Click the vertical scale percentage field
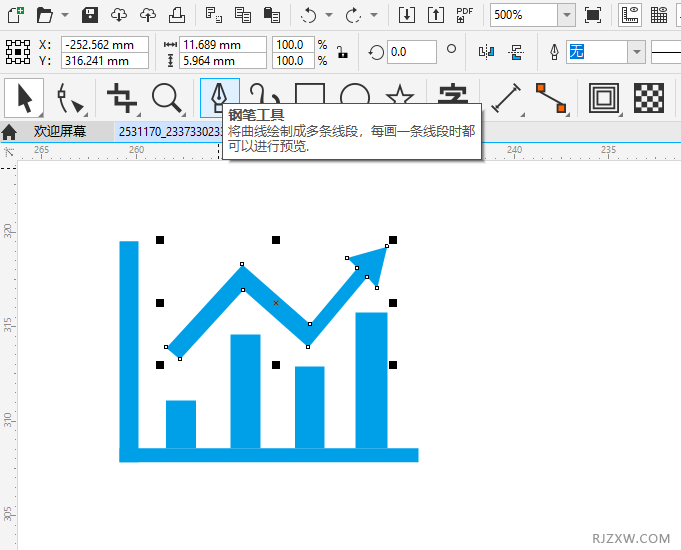The width and height of the screenshot is (681, 550). coord(293,61)
